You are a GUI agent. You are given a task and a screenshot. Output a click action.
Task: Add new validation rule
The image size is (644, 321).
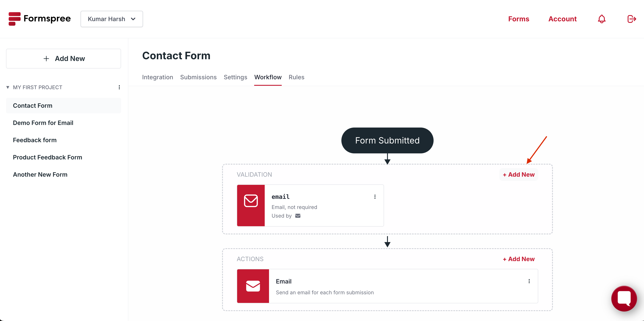[x=519, y=175]
